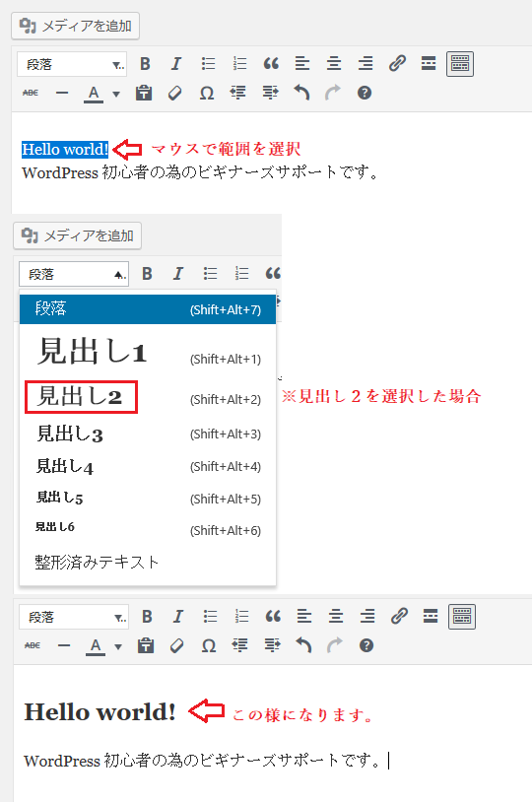The width and height of the screenshot is (532, 802).
Task: Insert special character with top Omega icon
Action: 207,93
